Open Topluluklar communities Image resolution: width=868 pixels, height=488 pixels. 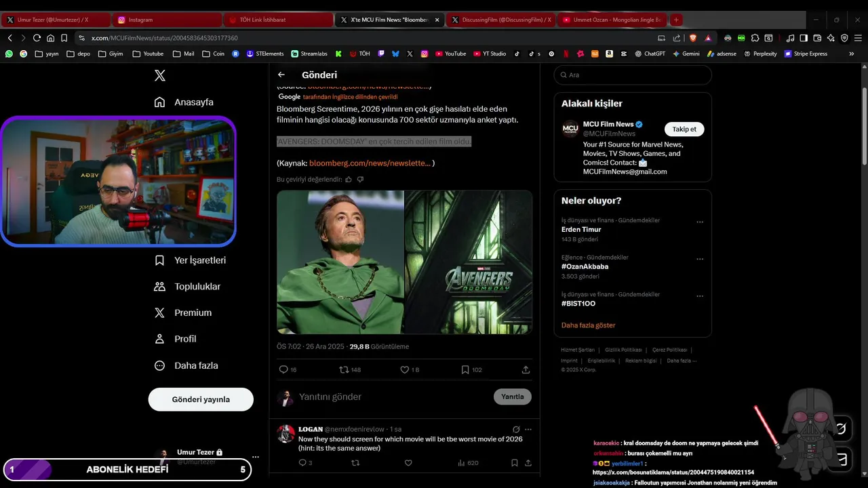tap(187, 287)
